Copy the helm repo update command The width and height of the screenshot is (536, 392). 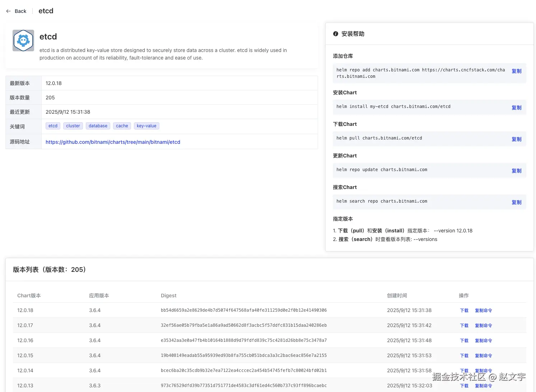click(x=516, y=171)
